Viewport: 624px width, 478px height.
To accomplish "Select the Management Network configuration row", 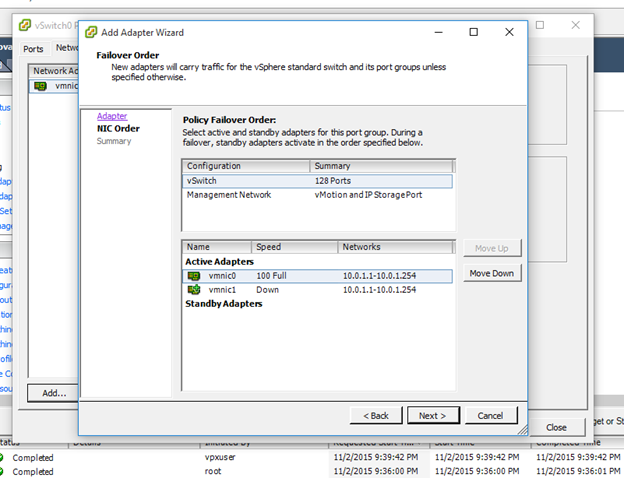I will [x=317, y=195].
